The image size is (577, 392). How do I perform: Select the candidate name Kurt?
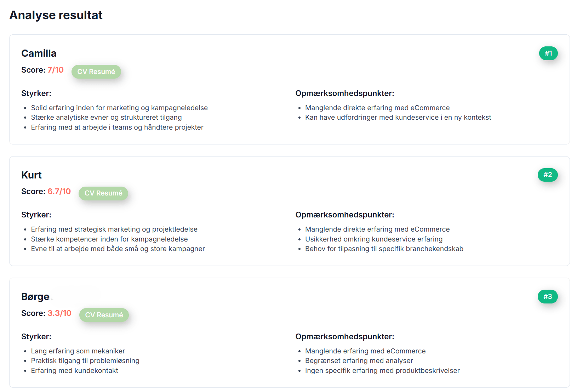(x=32, y=175)
